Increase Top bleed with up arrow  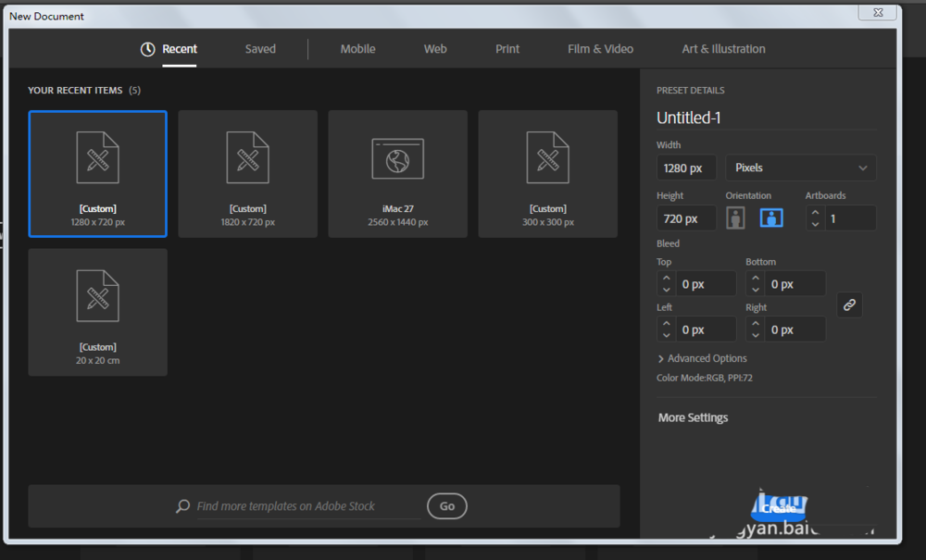tap(666, 278)
